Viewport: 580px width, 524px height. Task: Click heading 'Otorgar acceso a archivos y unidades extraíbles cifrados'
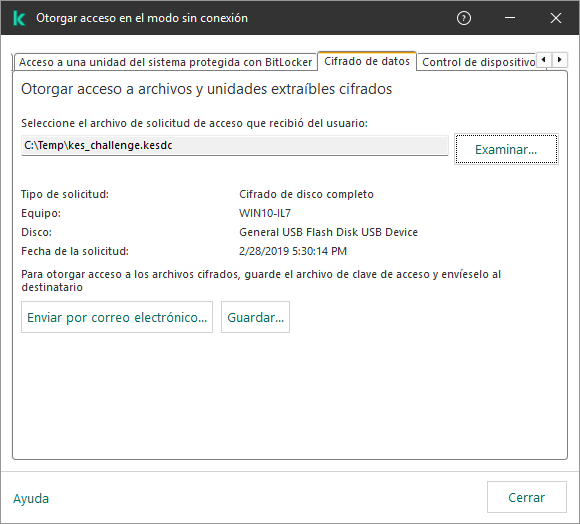coord(206,89)
